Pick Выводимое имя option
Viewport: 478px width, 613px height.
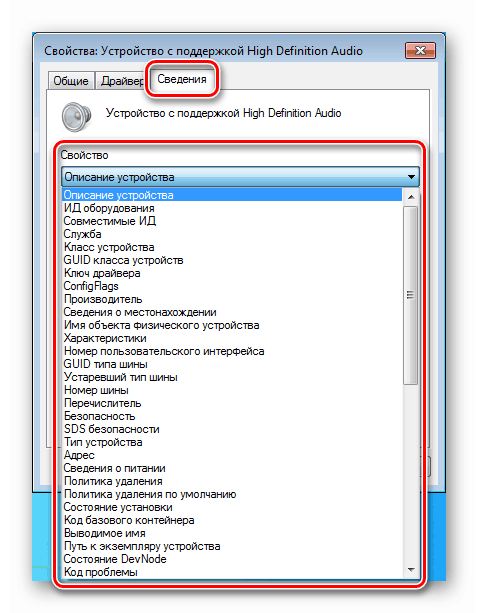[x=232, y=533]
